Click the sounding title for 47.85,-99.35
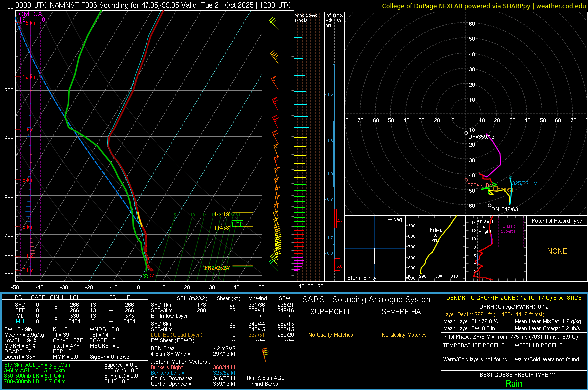The height and width of the screenshot is (390, 588). [153, 5]
